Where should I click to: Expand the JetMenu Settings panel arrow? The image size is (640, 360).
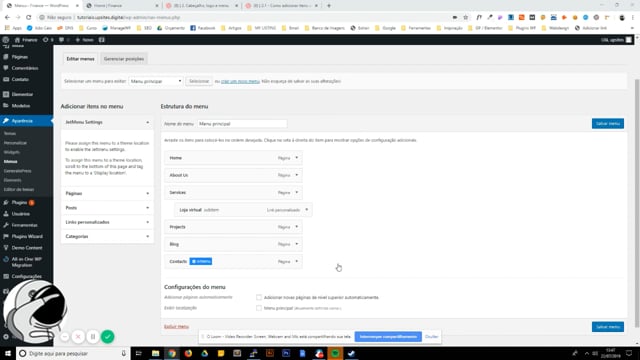(147, 122)
